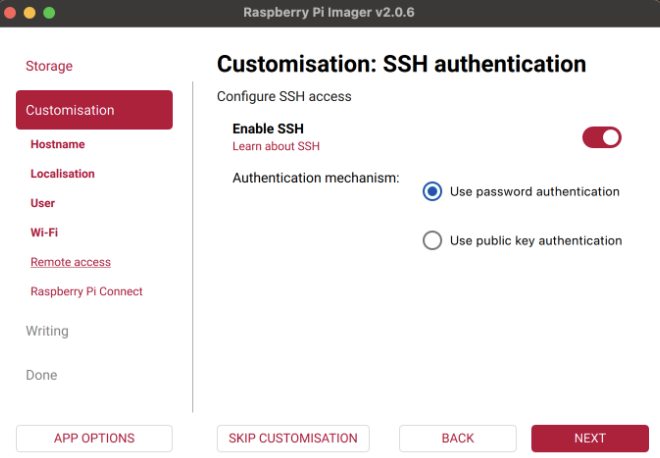660x458 pixels.
Task: Open the Raspberry Pi Connect page
Action: point(86,291)
